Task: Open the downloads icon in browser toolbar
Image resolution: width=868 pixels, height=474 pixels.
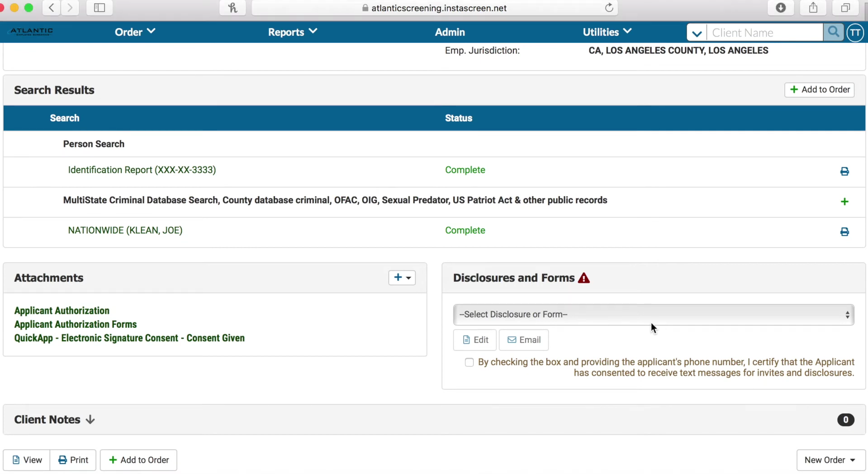Action: point(781,8)
